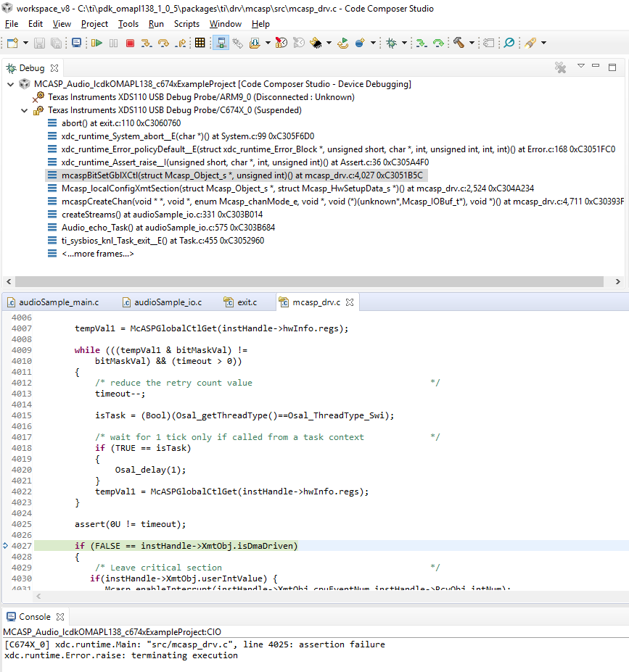Image resolution: width=629 pixels, height=672 pixels.
Task: Click Remove All Terminated Launches icon
Action: [x=560, y=67]
